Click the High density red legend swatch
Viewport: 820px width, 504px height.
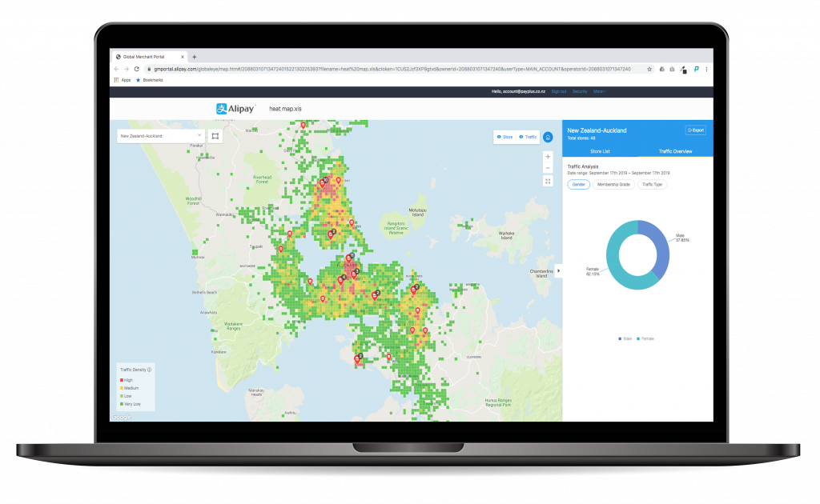(x=122, y=380)
